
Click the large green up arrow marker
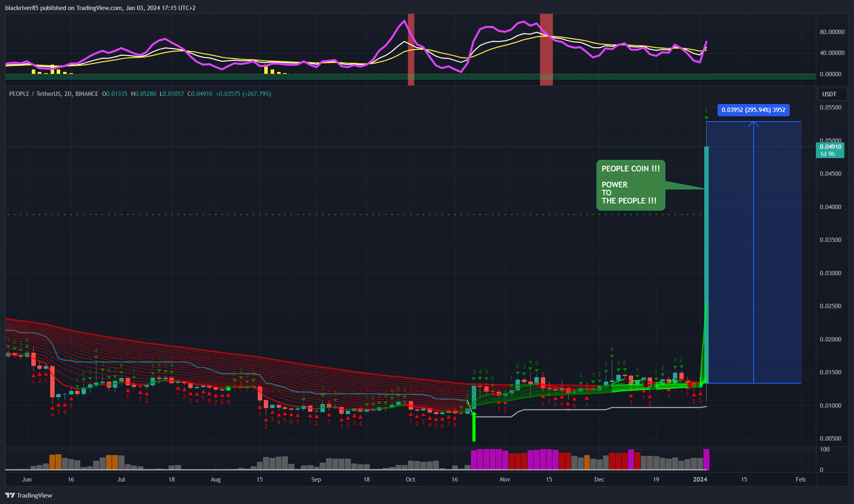click(474, 427)
